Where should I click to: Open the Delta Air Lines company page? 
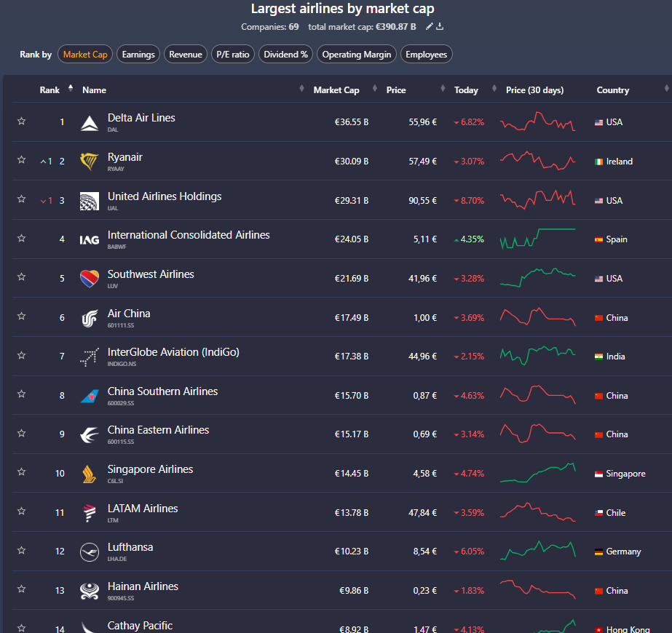141,118
